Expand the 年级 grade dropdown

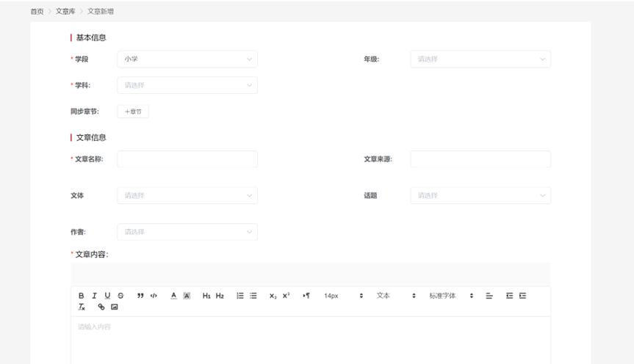[480, 59]
